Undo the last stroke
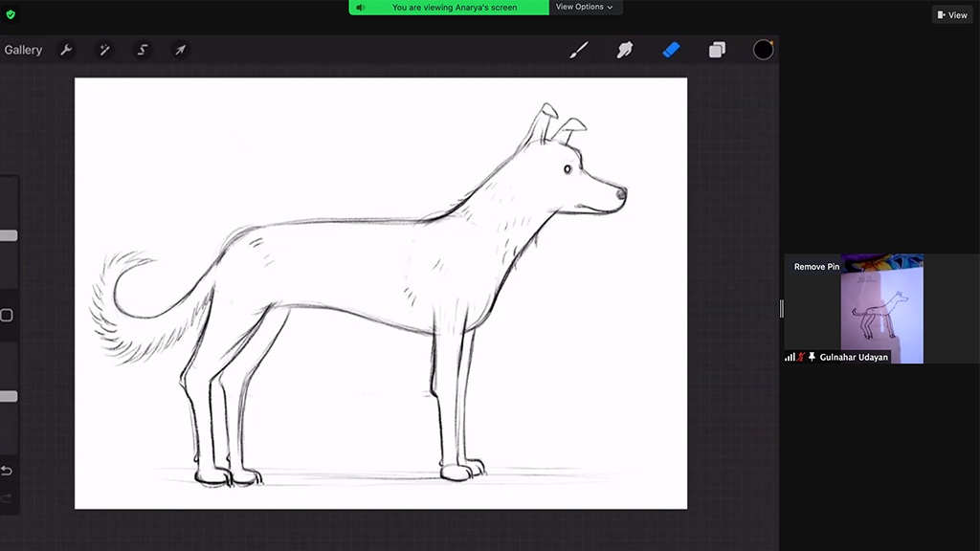 tap(7, 471)
